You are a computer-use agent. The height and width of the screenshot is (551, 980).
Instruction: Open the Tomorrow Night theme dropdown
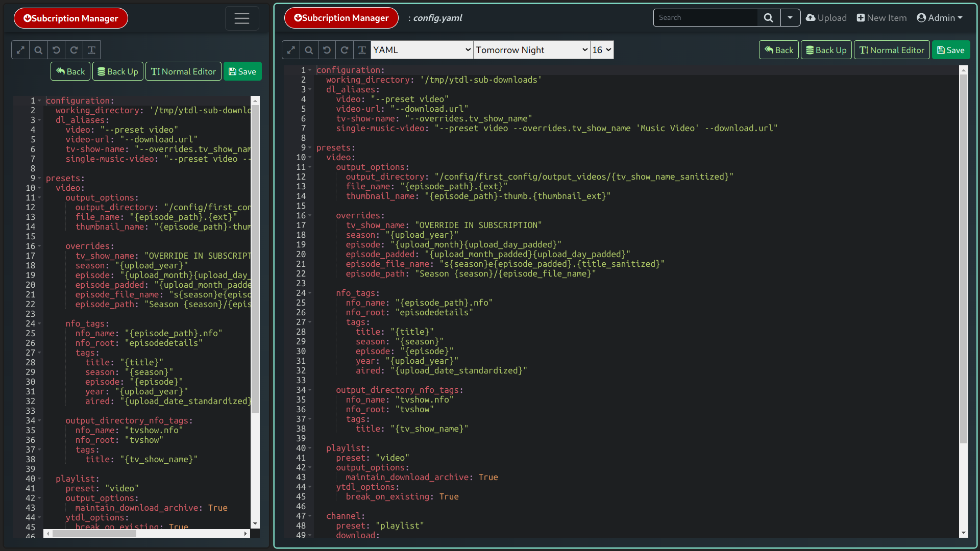[531, 50]
